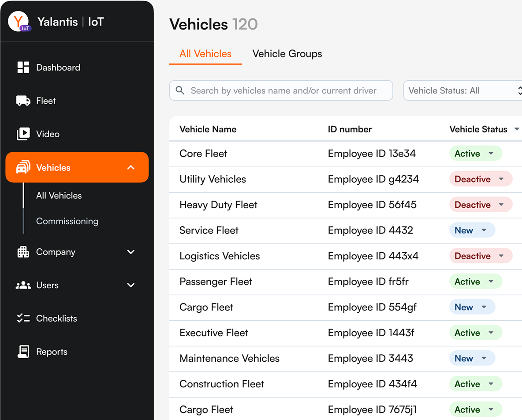Image resolution: width=522 pixels, height=420 pixels.
Task: Focus the vehicle name search field
Action: pyautogui.click(x=284, y=90)
